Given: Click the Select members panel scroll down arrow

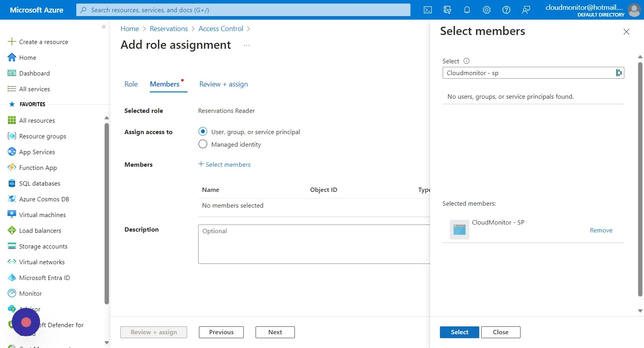Looking at the screenshot, I should [640, 311].
